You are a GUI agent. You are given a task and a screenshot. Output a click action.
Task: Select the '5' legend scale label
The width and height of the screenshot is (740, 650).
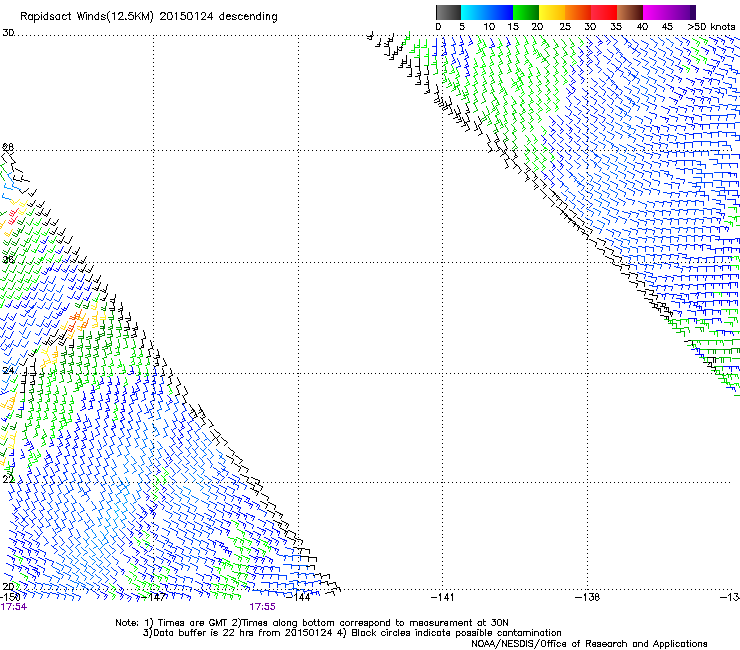click(x=462, y=27)
